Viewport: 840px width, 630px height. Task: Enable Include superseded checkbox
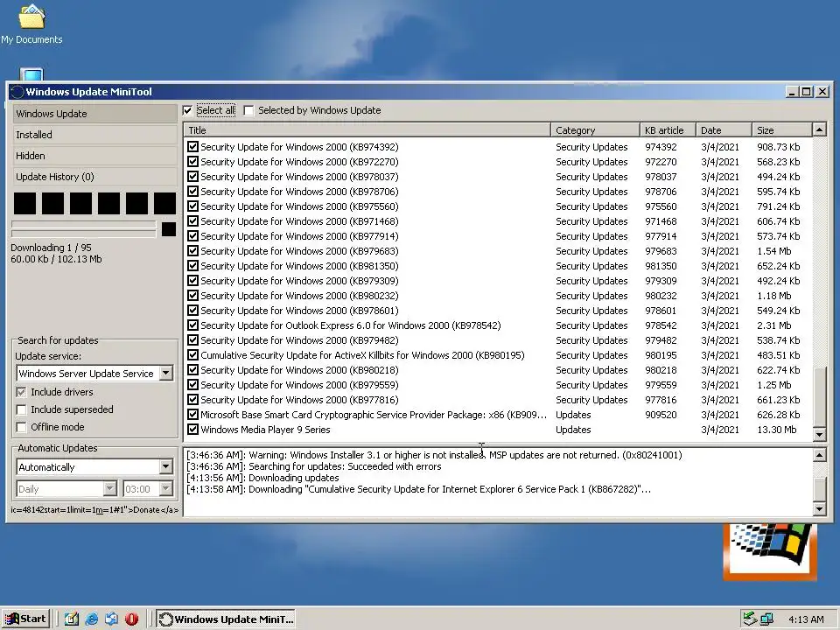[21, 409]
